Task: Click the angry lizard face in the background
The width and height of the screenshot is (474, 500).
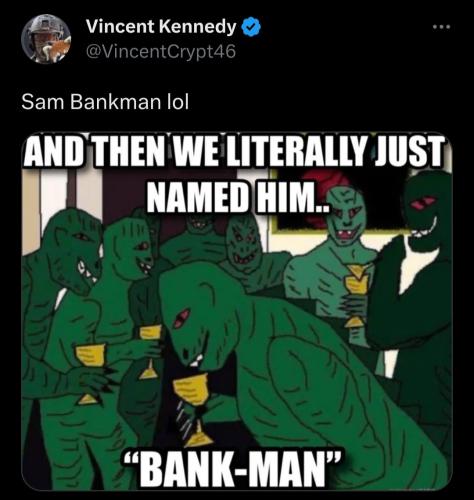Action: pos(242,245)
